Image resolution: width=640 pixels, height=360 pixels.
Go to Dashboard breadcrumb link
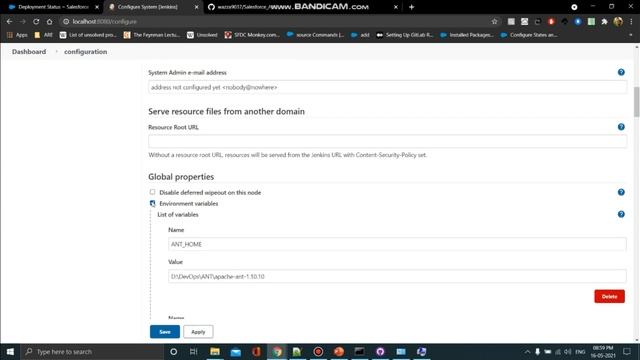(x=29, y=52)
